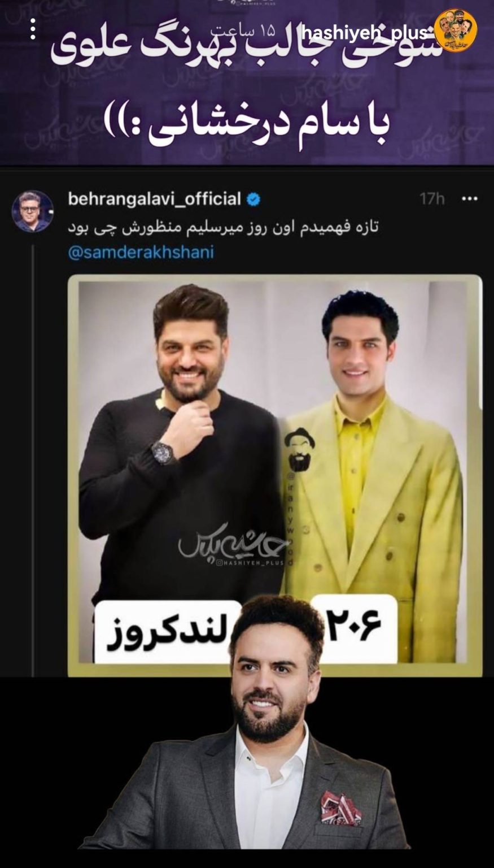Tap the لندکروز white label
Viewport: 494px width, 868px height.
tap(168, 632)
